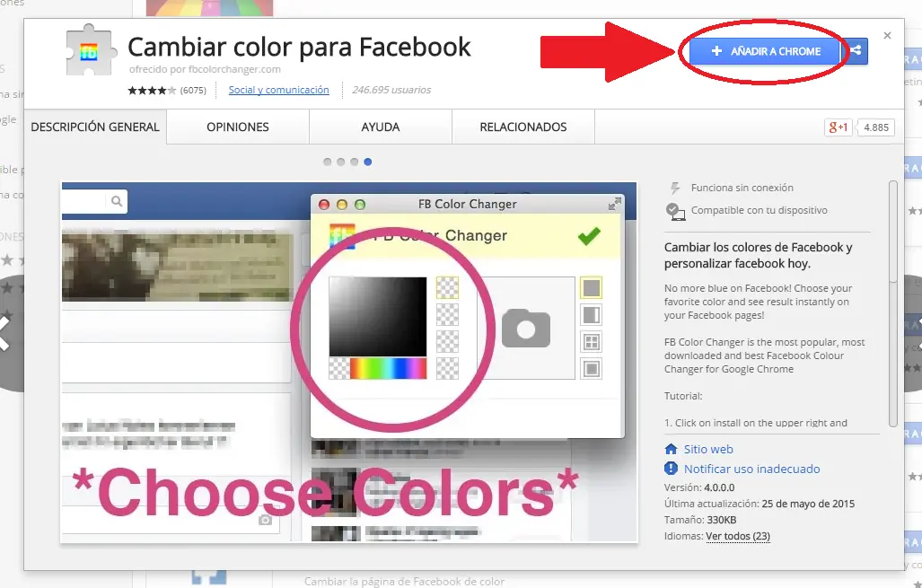
Task: Select the half-split layout icon
Action: coord(591,314)
